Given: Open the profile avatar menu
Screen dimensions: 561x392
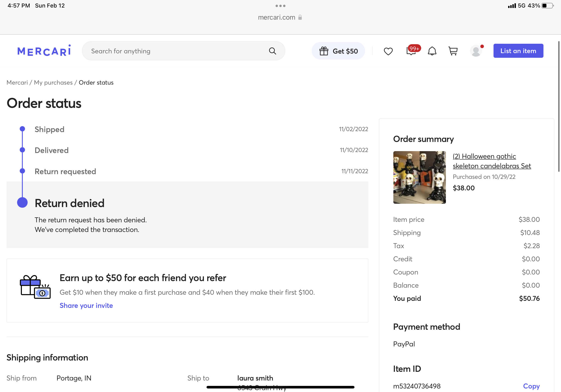Looking at the screenshot, I should [476, 51].
